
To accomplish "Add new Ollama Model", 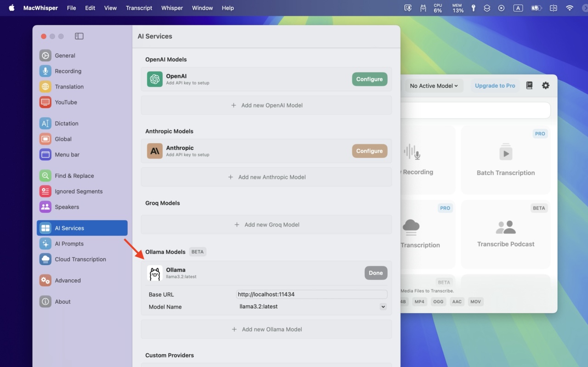I will (x=266, y=329).
